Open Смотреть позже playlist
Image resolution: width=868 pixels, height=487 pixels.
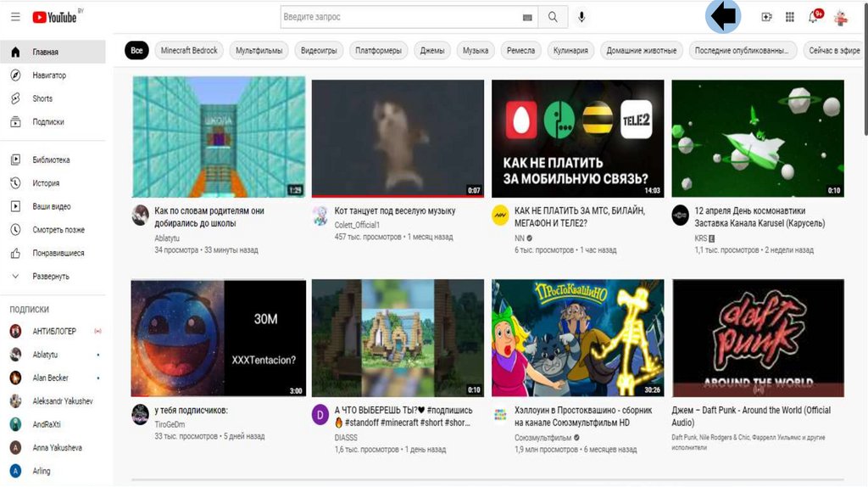pos(58,230)
